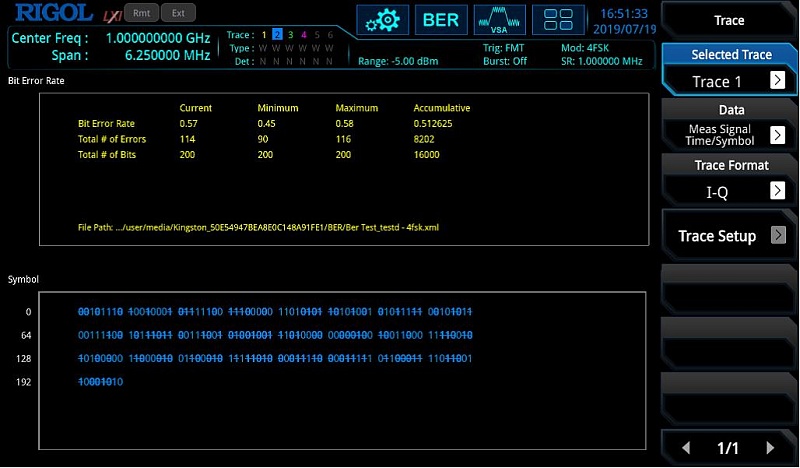Open the window layout icon
This screenshot has height=468, width=800.
(558, 20)
